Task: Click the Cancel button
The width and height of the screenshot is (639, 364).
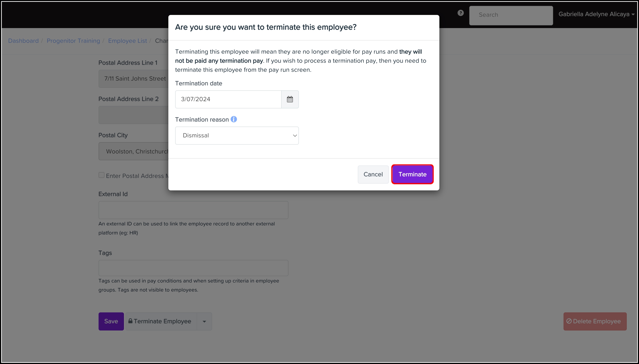Action: 373,174
